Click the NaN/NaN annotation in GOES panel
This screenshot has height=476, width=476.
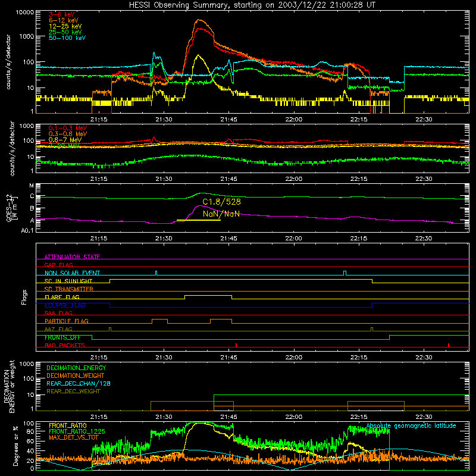tap(221, 214)
